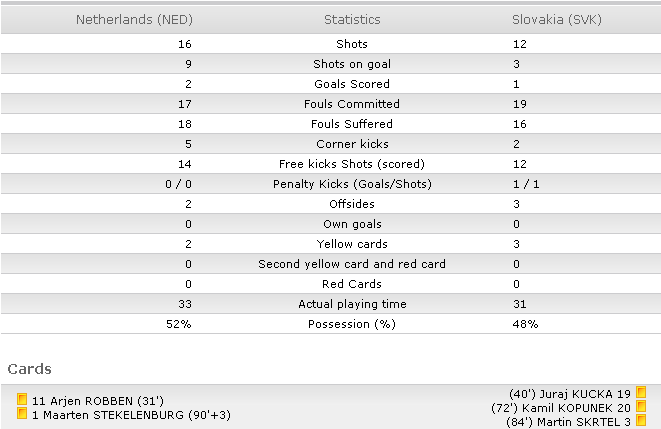661x429 pixels.
Task: Click the Statistics column header
Action: click(x=352, y=20)
